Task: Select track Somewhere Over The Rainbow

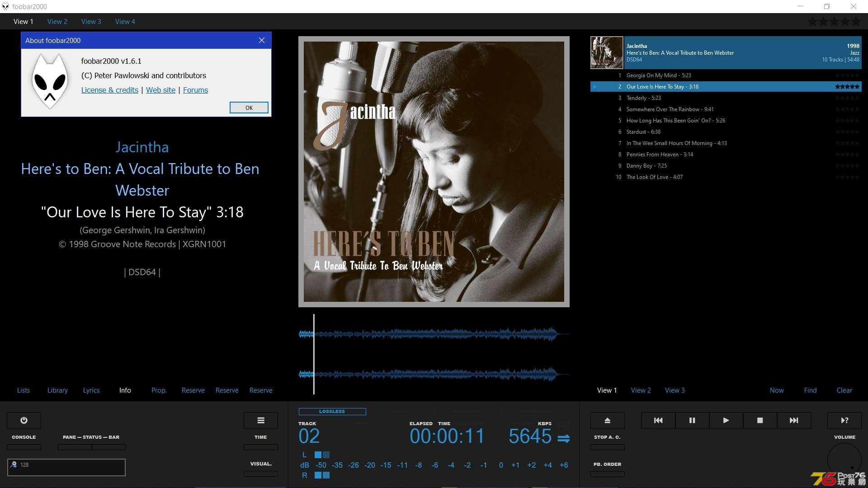Action: pos(726,109)
